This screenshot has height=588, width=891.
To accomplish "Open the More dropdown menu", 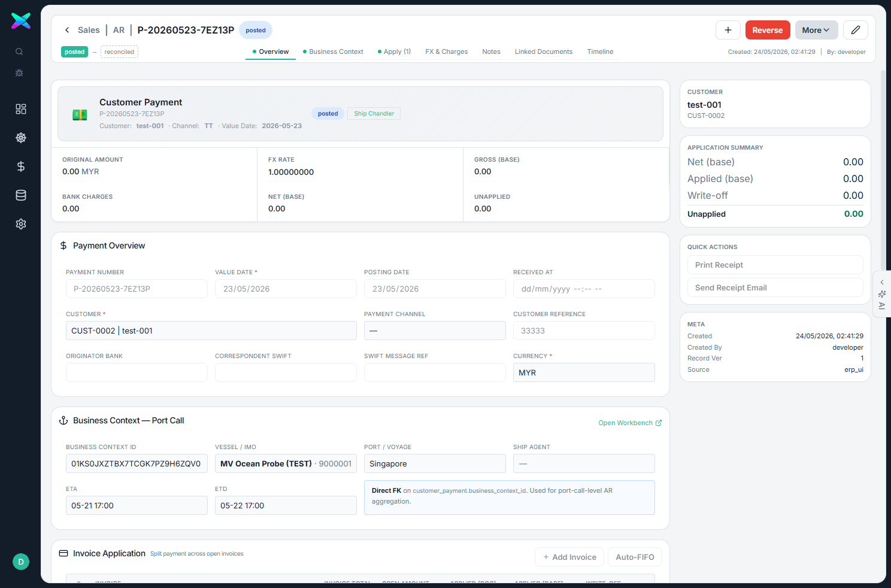I will point(816,30).
